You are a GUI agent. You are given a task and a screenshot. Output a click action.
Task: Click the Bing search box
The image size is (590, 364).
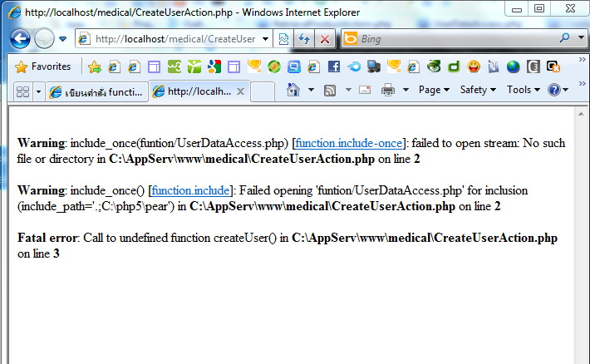[448, 39]
